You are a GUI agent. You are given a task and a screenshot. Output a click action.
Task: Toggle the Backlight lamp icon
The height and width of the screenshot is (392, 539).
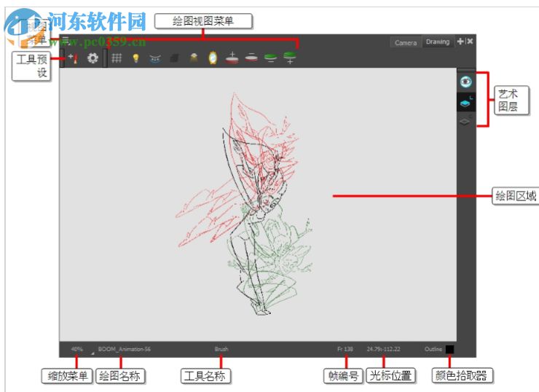click(x=194, y=58)
